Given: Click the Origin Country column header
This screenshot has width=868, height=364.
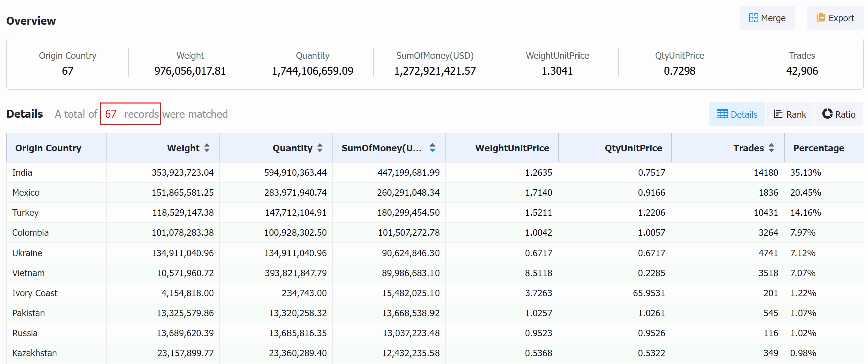Looking at the screenshot, I should 48,148.
